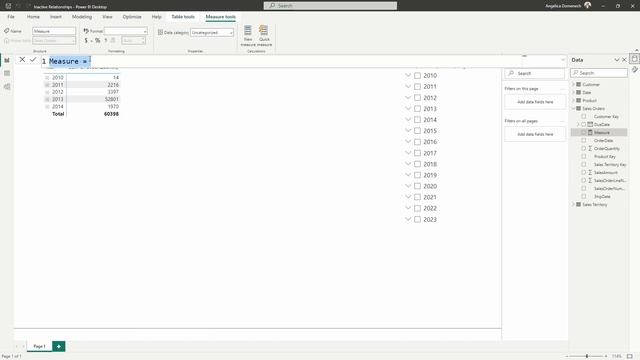Click the Customer table icon
Image resolution: width=640 pixels, height=360 pixels.
[578, 84]
